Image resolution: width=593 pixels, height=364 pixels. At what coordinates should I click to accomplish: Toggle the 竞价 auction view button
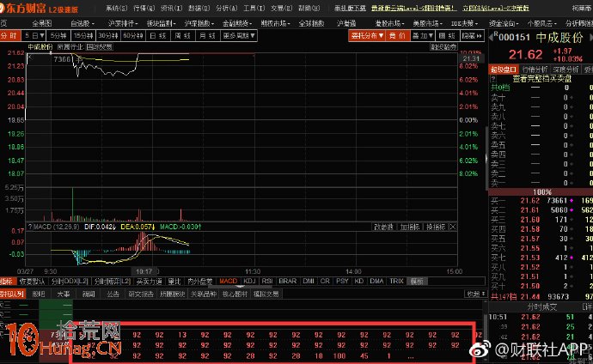point(397,35)
